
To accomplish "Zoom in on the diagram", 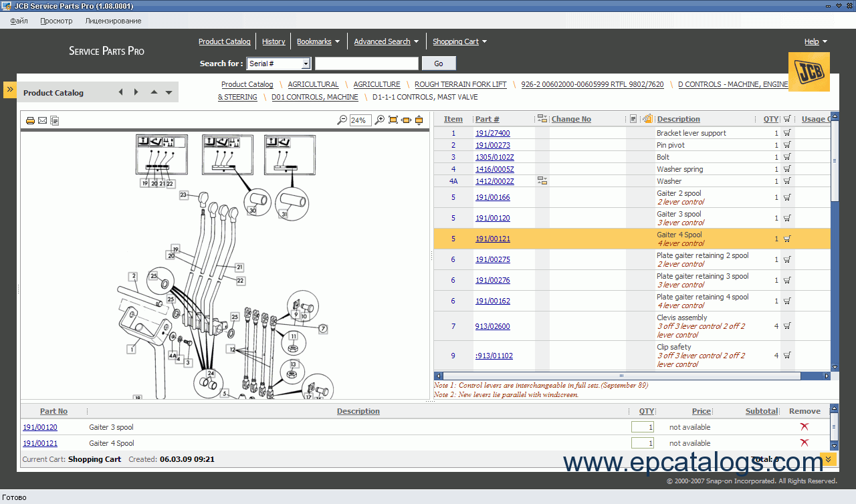I will point(380,120).
